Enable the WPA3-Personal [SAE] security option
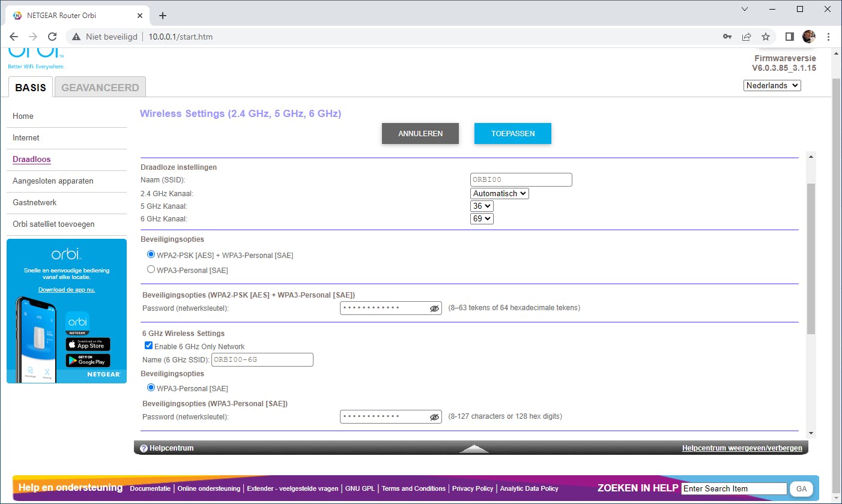 151,269
